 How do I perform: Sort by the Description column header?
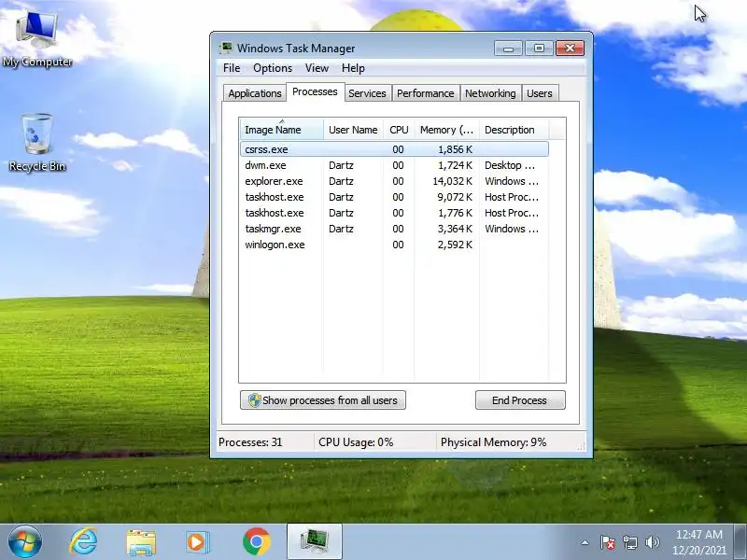(x=514, y=130)
